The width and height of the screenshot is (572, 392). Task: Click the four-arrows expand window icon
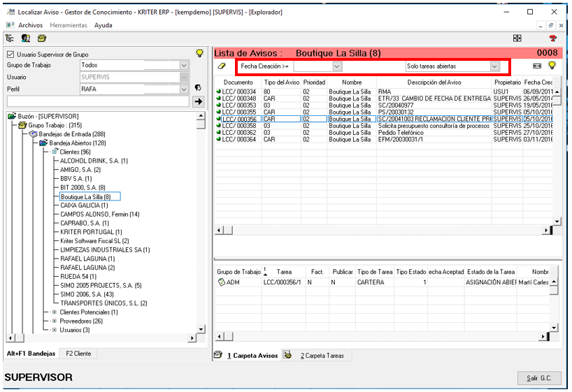click(x=517, y=38)
